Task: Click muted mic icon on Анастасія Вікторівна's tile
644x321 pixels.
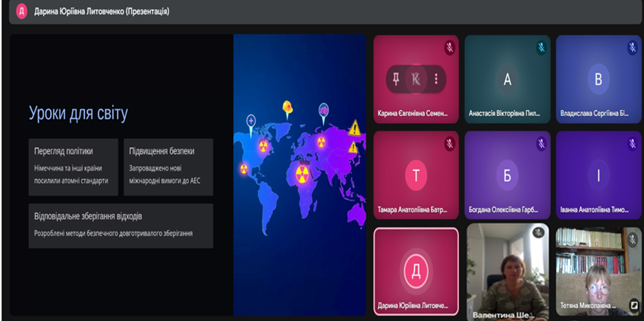Action: [541, 47]
